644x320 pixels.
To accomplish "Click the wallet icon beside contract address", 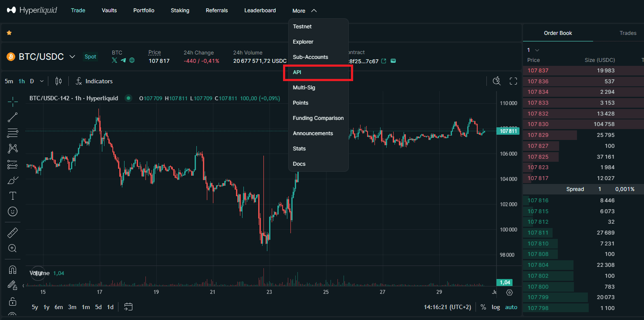I will coord(393,61).
